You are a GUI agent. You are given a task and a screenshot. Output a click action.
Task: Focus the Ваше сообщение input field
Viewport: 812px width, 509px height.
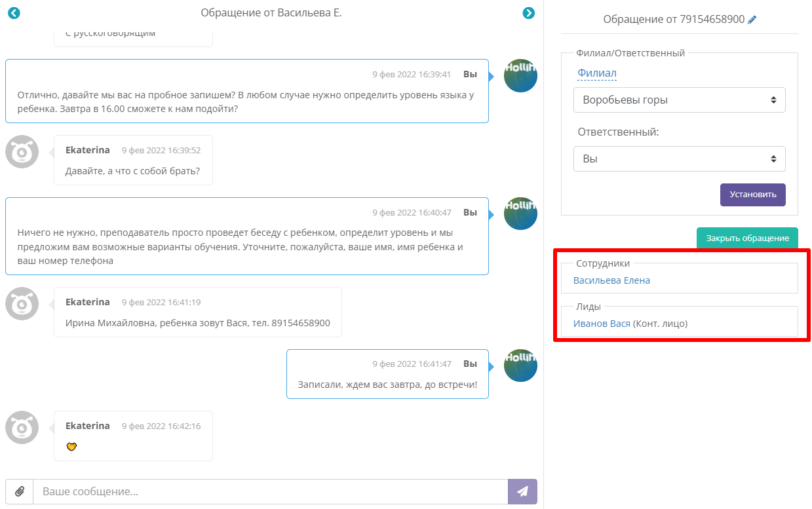point(270,491)
